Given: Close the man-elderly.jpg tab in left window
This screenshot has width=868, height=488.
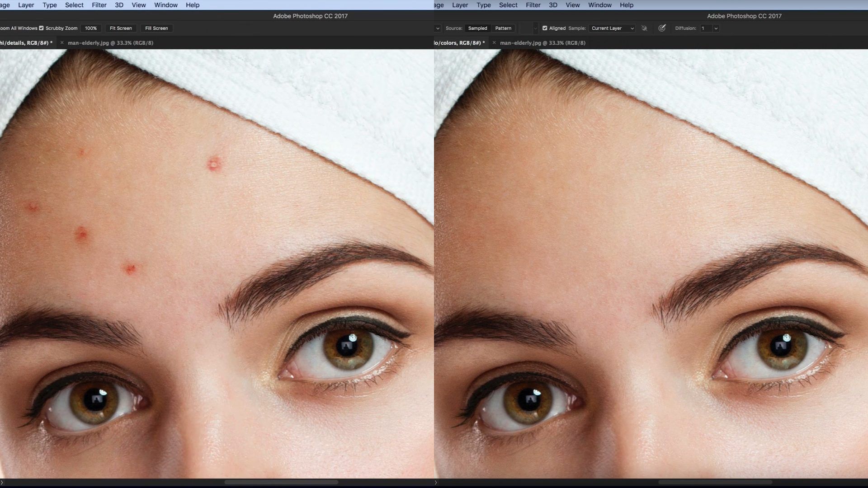Looking at the screenshot, I should [62, 43].
